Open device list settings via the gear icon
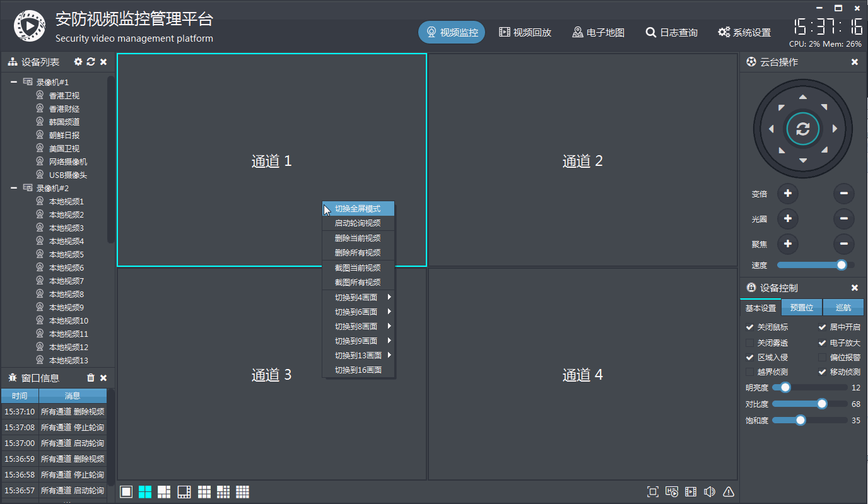 tap(77, 62)
